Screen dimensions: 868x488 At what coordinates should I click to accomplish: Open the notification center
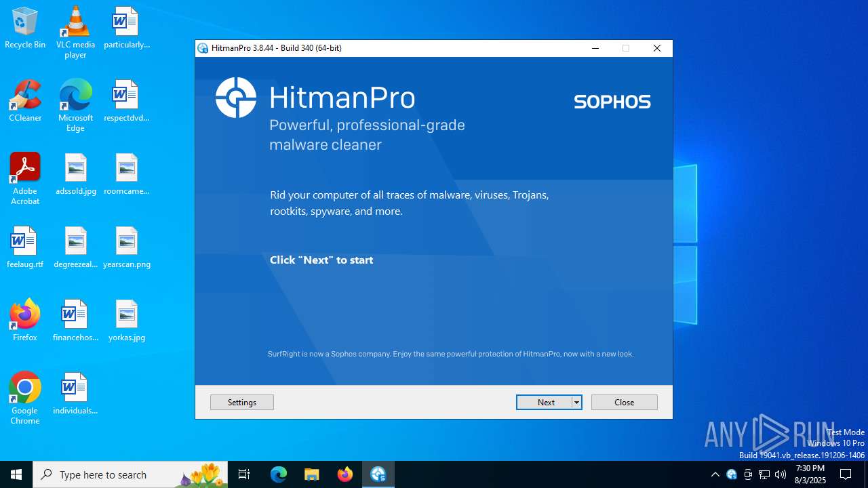point(846,474)
